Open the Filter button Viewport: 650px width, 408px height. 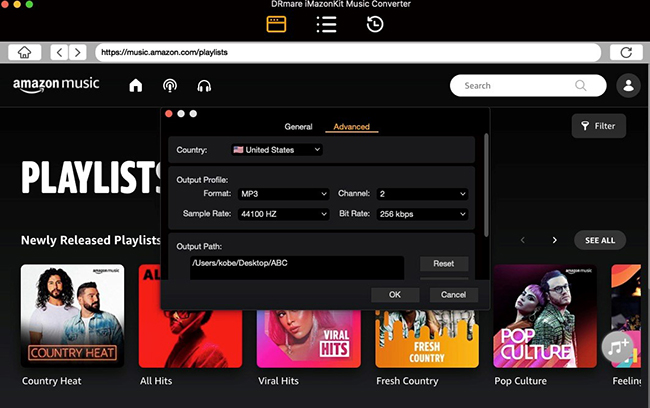click(598, 126)
